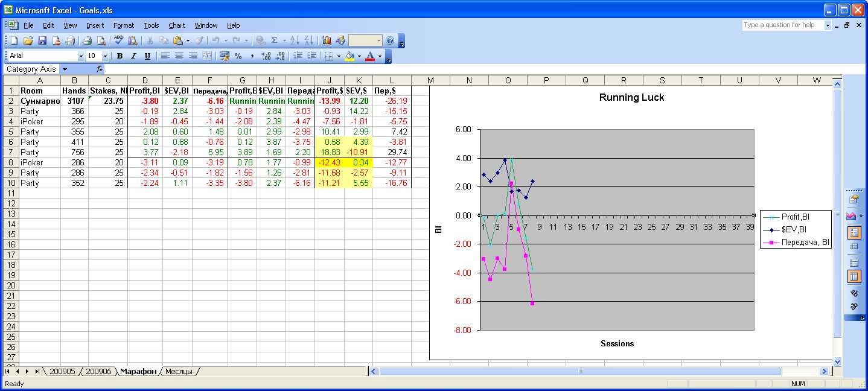Toggle the chart Data Table button
This screenshot has width=868, height=391.
[x=854, y=246]
